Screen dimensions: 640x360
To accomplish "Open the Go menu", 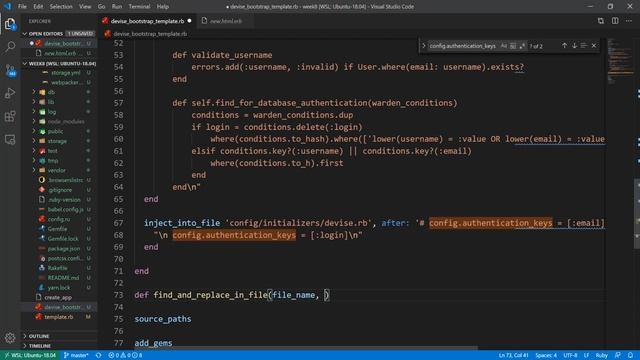I will point(101,7).
